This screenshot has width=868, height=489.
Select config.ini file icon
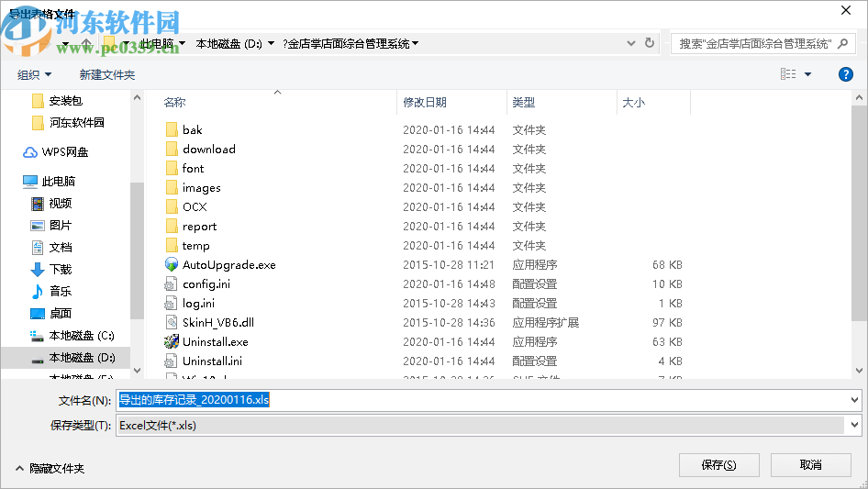[171, 284]
